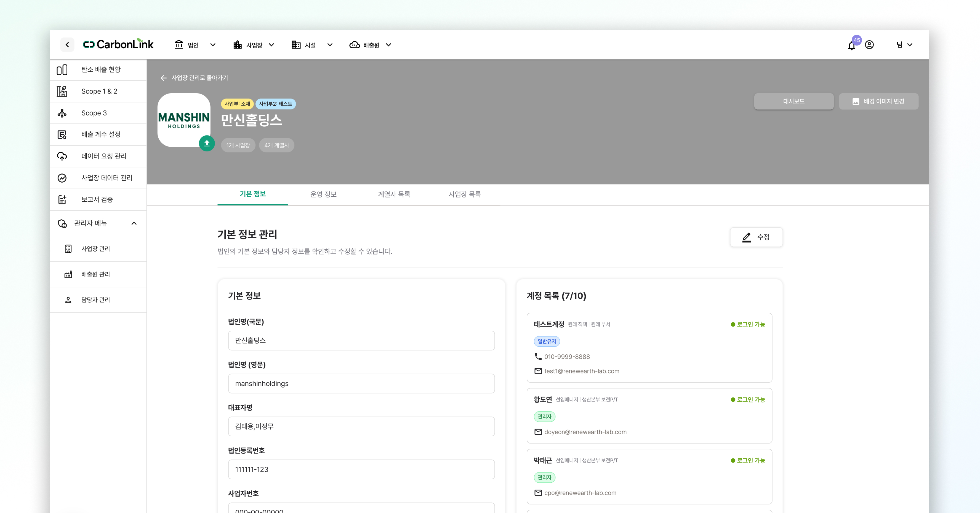Screen dimensions: 980x513
Task: Click the 배출원 관리 factory icon
Action: [x=68, y=274]
